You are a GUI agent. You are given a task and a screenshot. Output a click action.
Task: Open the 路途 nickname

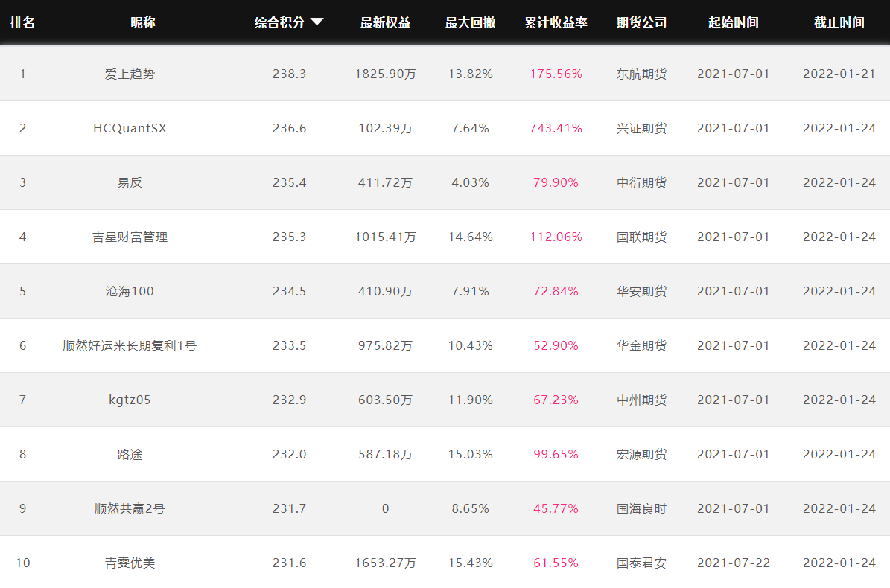click(130, 454)
